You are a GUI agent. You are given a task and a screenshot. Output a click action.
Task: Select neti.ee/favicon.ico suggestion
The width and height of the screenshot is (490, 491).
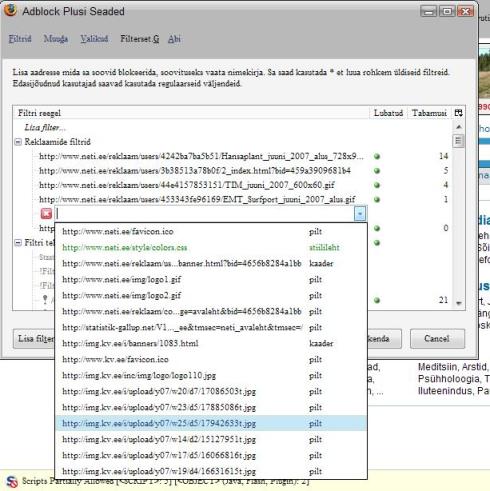(211, 232)
